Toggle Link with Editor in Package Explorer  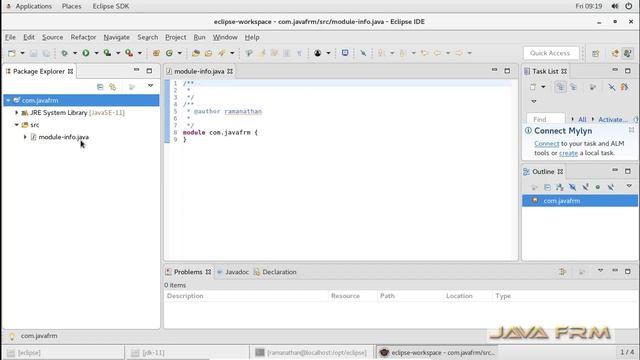click(x=113, y=87)
